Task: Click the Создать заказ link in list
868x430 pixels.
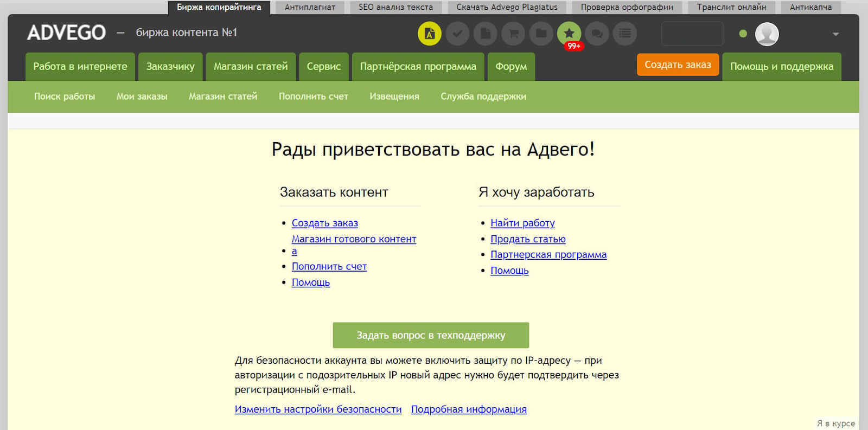Action: pyautogui.click(x=325, y=223)
